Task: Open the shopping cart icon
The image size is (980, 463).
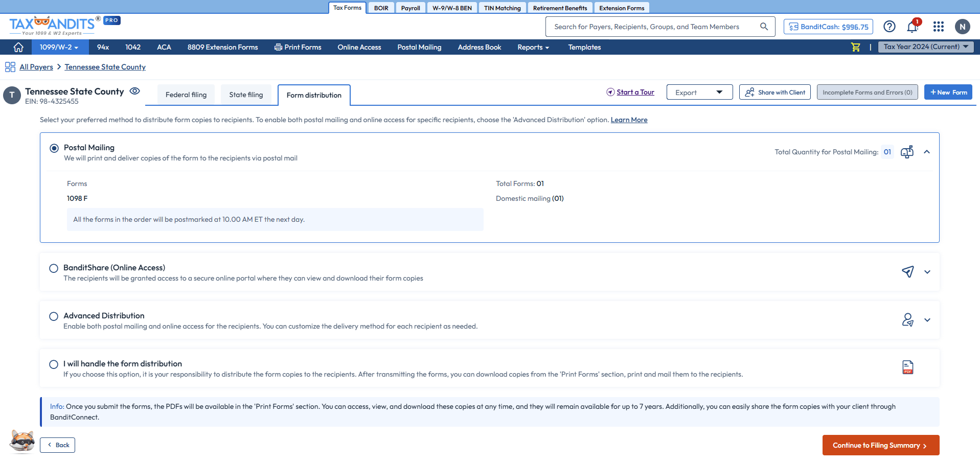Action: (x=855, y=47)
